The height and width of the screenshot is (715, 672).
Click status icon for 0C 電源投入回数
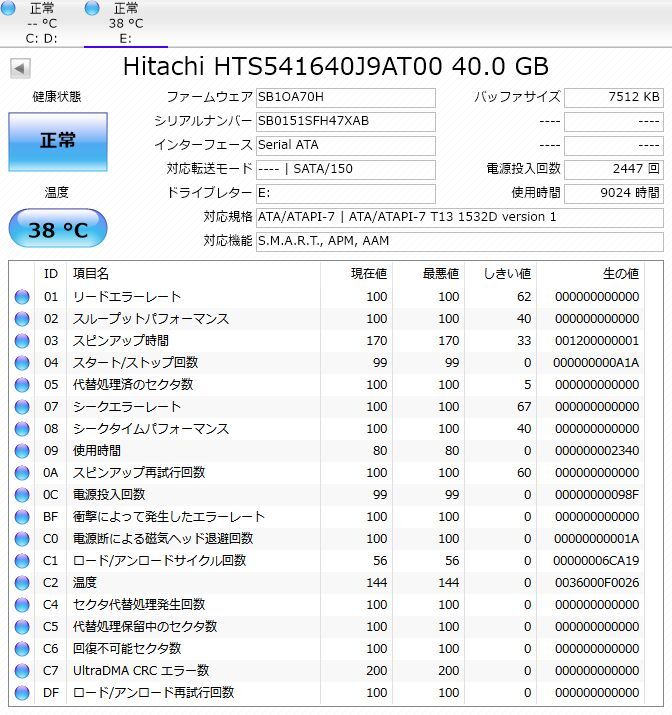point(22,495)
